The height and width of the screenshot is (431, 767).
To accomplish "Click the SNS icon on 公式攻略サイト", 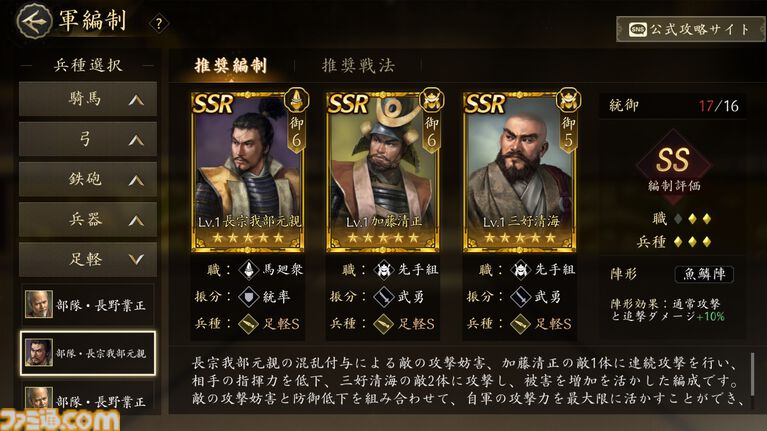I will [637, 29].
